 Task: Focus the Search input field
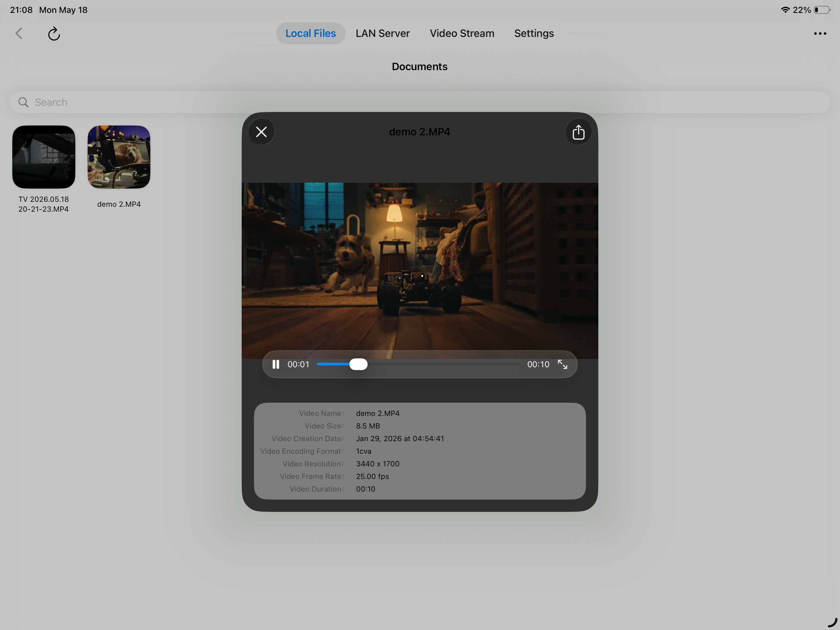420,102
